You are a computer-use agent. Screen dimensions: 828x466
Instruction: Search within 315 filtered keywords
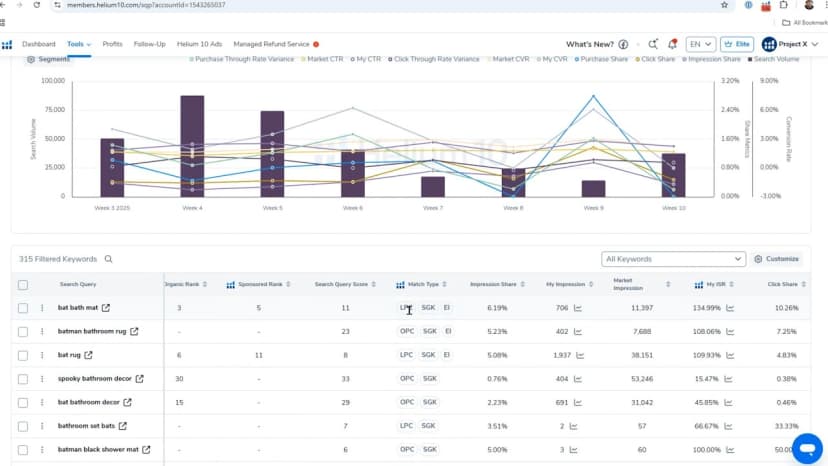point(108,259)
